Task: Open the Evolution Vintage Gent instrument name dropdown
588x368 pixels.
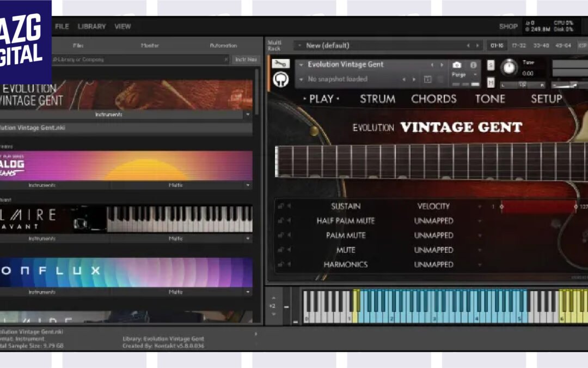Action: [301, 65]
